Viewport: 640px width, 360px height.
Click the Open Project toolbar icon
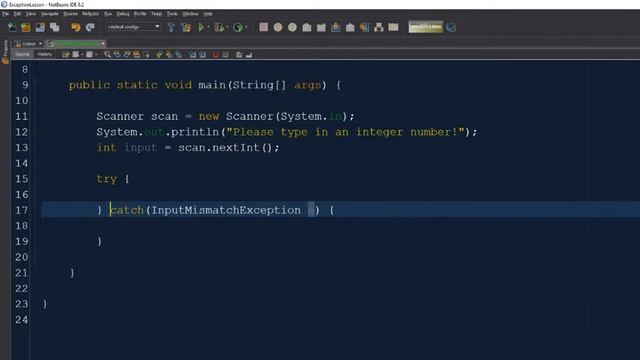pos(40,27)
